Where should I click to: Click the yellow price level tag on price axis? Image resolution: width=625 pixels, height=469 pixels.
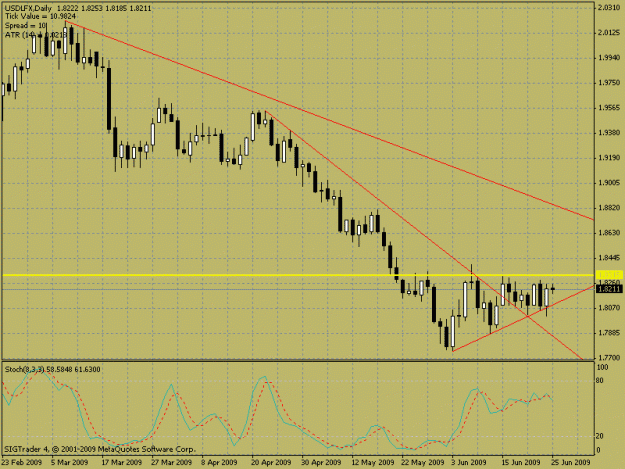[x=609, y=275]
